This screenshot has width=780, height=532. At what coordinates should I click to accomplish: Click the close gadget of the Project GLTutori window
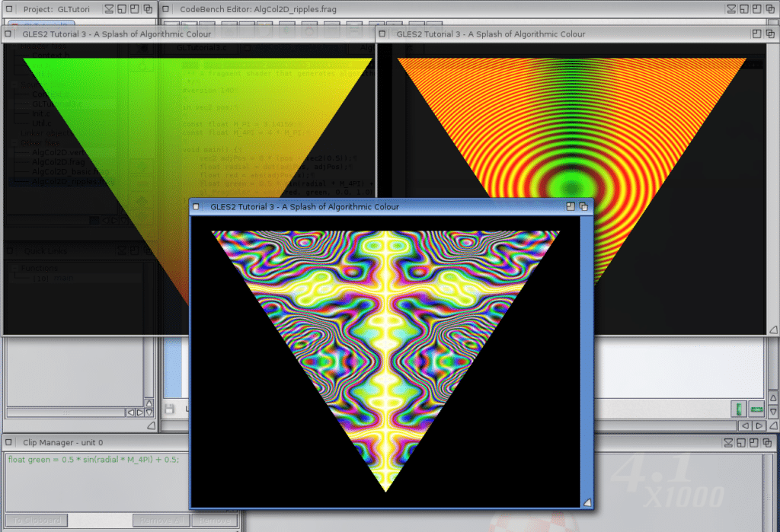coord(9,9)
